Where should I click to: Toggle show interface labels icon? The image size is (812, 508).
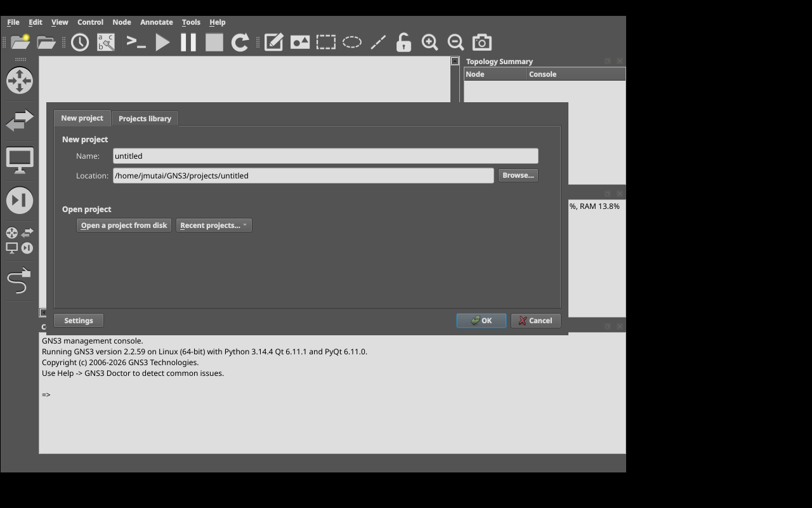point(106,43)
